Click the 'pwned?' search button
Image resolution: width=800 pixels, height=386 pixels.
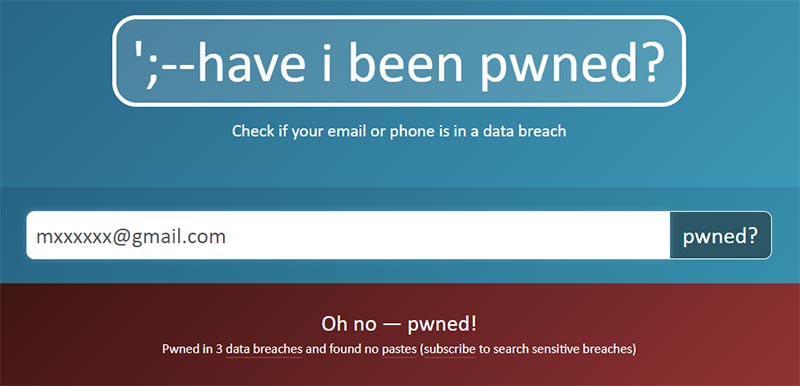point(720,235)
